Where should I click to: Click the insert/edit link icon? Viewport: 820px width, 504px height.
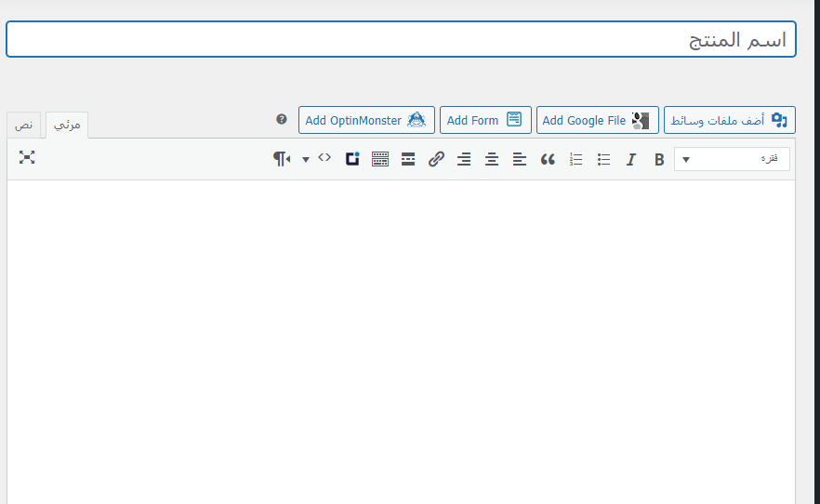[436, 159]
